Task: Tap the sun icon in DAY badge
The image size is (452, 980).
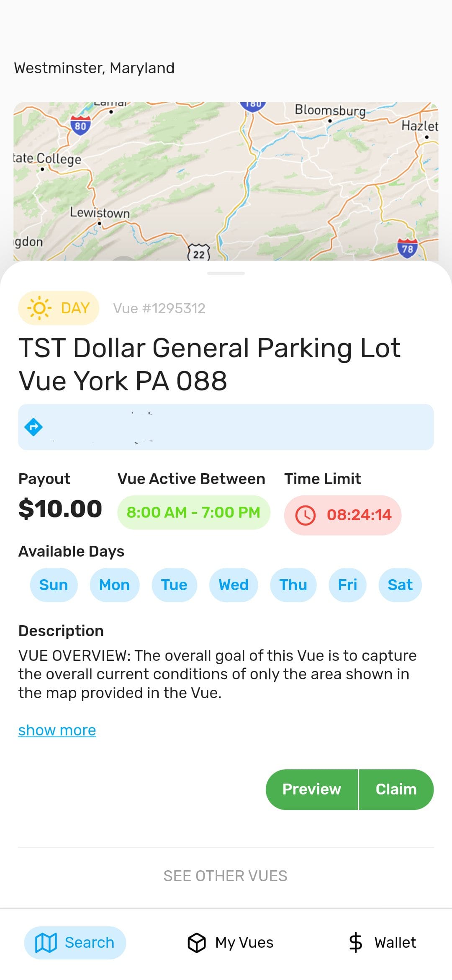Action: (x=39, y=308)
